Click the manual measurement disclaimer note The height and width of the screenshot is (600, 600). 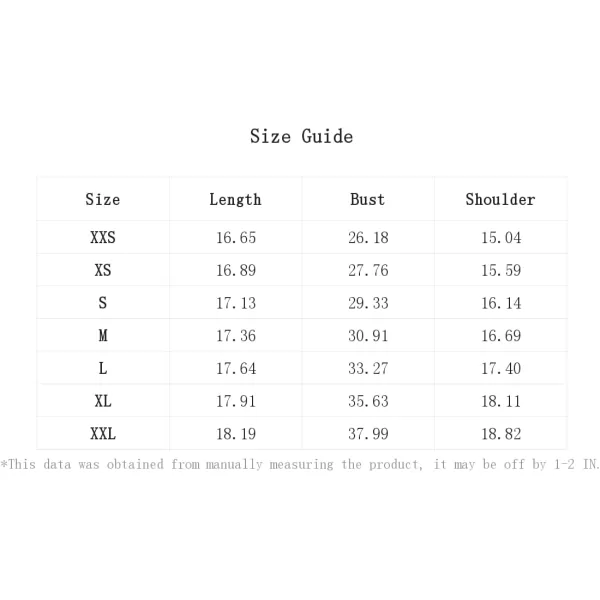pos(300,465)
